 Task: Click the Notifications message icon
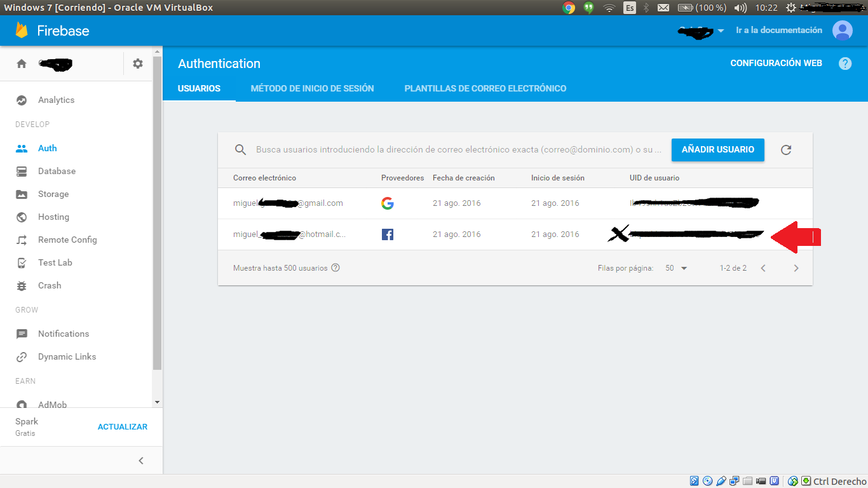pyautogui.click(x=22, y=334)
